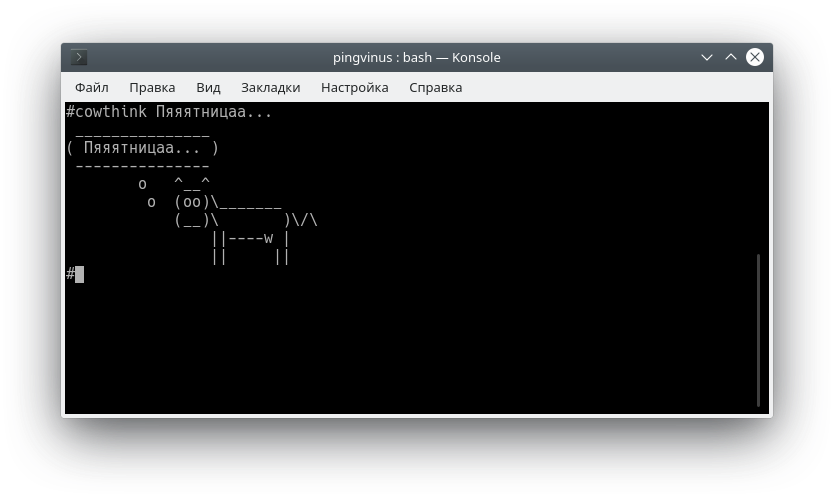Click the cow's tail '\/\' characters
The width and height of the screenshot is (834, 497).
(x=304, y=220)
